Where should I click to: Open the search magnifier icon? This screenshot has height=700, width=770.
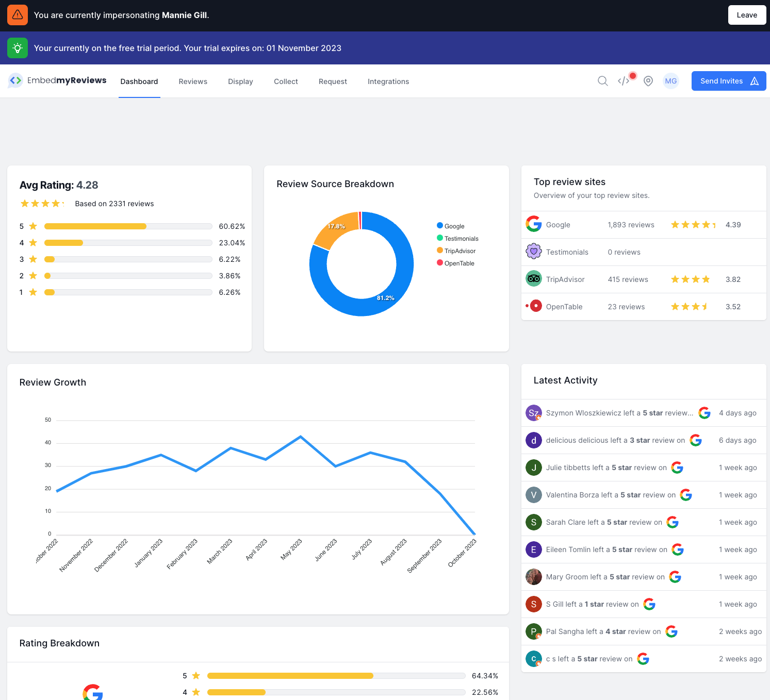point(602,81)
